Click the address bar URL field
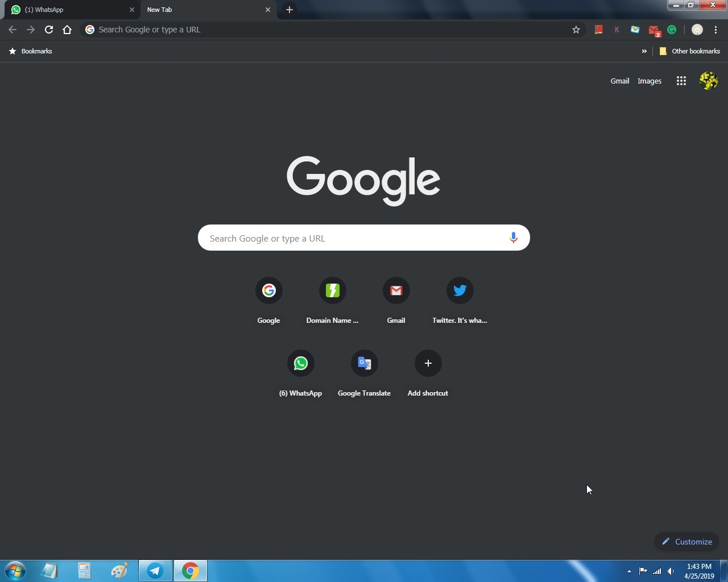 (x=333, y=30)
